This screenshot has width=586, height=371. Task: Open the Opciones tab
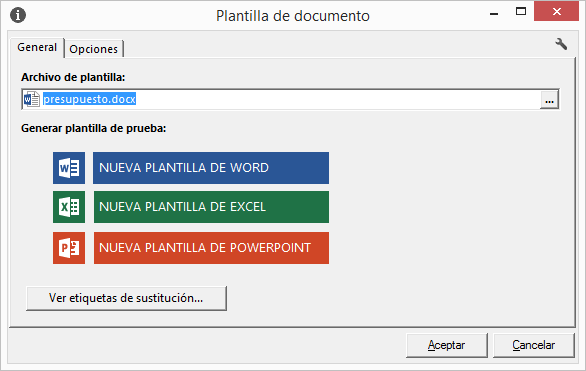(x=94, y=49)
